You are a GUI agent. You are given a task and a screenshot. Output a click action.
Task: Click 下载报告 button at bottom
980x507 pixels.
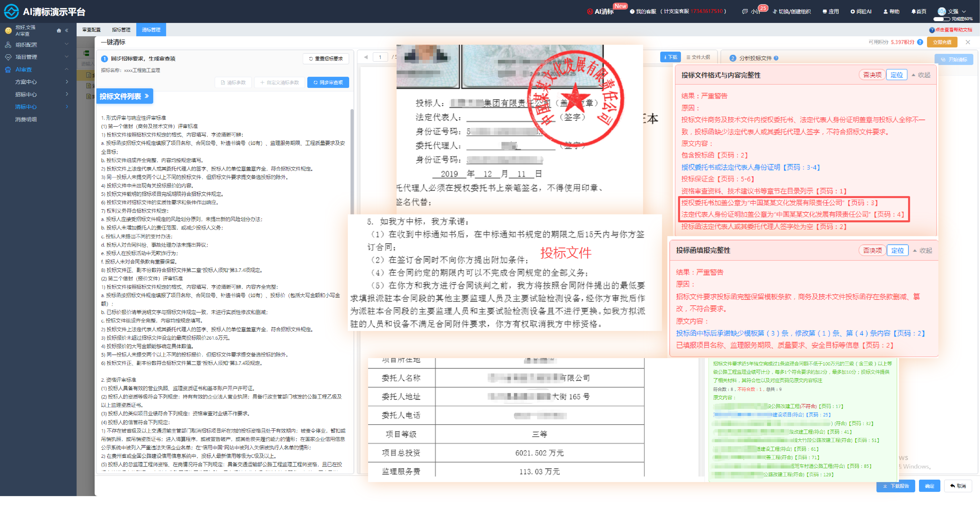click(x=896, y=486)
